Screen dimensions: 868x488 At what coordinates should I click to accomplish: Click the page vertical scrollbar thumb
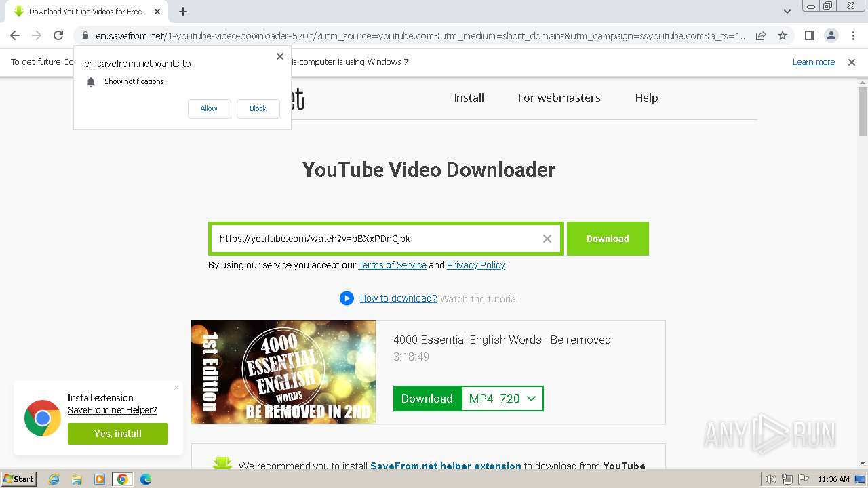(863, 110)
